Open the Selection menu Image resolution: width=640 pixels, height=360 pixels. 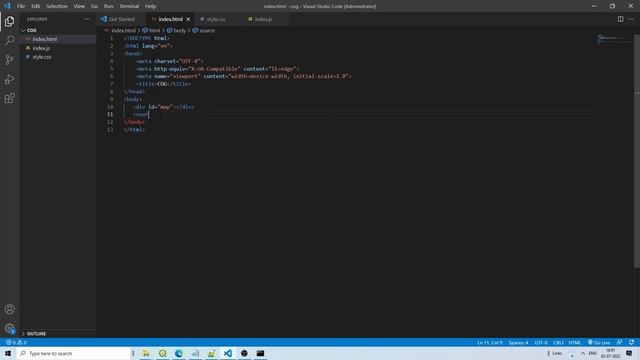click(57, 6)
